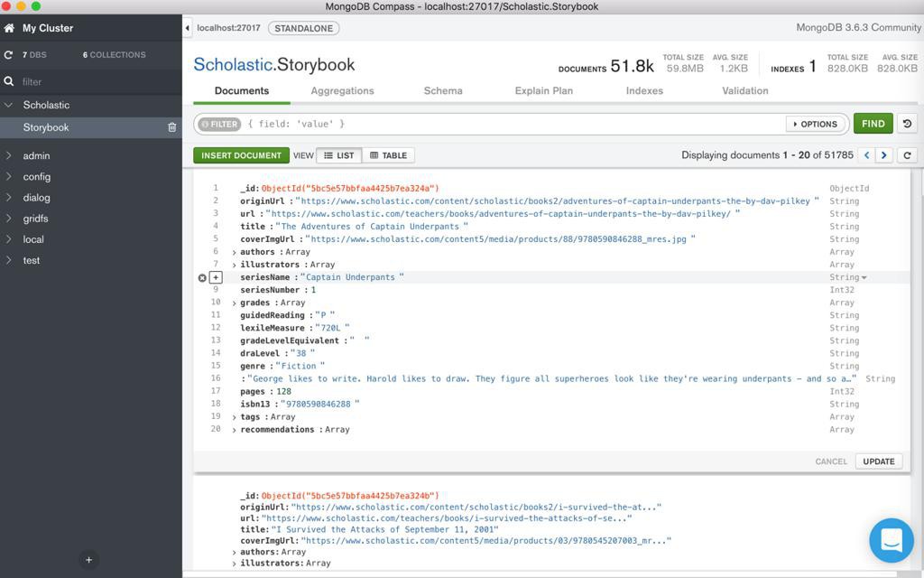Click the genre value Fiction

(x=300, y=367)
